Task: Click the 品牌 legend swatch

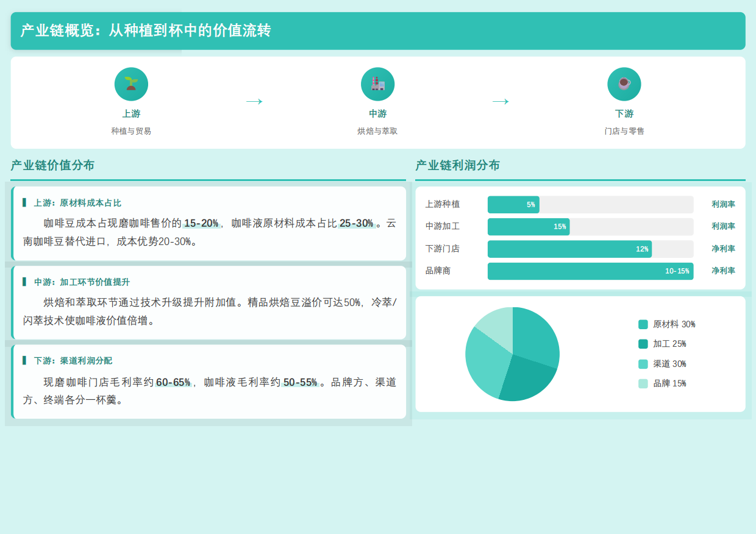Action: point(643,383)
